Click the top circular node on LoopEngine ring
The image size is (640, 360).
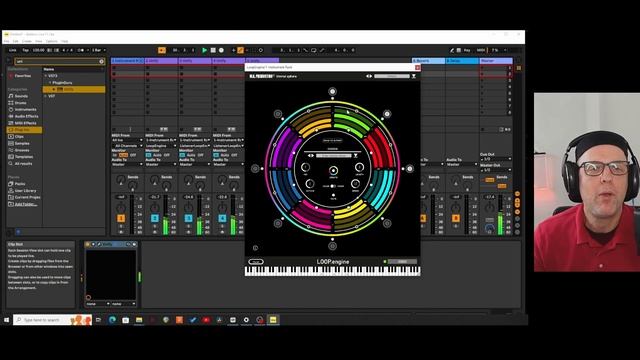tap(332, 91)
